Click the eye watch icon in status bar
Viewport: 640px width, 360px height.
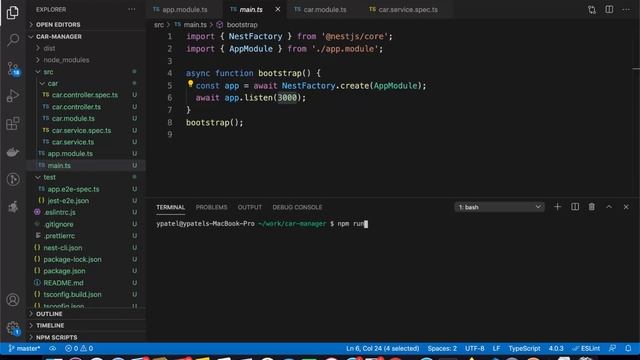[x=53, y=349]
